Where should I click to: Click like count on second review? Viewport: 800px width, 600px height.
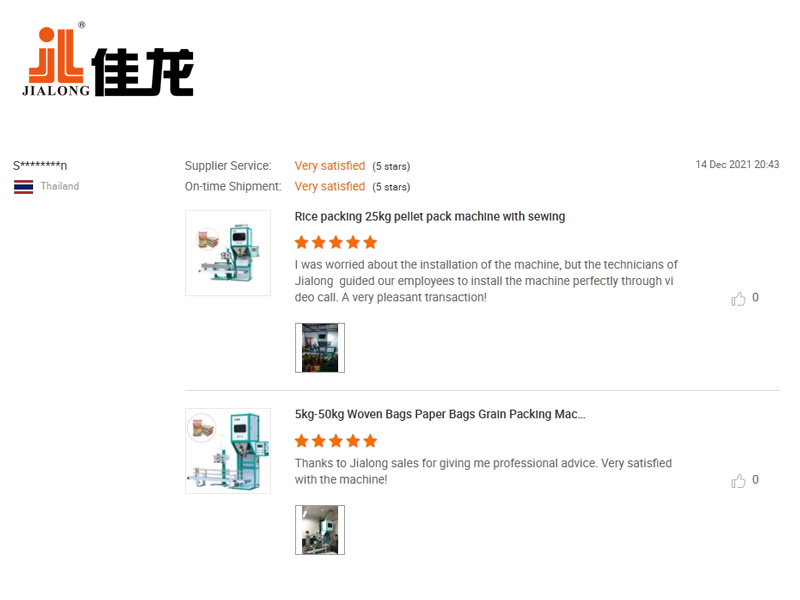click(x=755, y=480)
